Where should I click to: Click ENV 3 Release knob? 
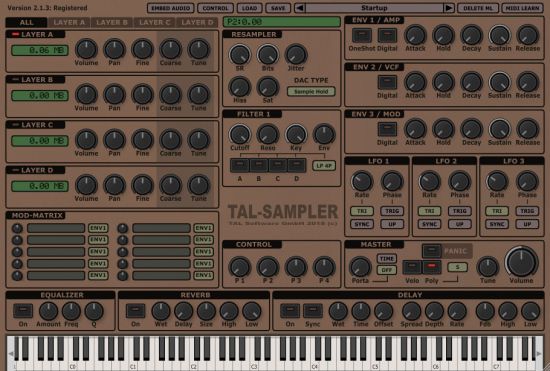pyautogui.click(x=528, y=129)
